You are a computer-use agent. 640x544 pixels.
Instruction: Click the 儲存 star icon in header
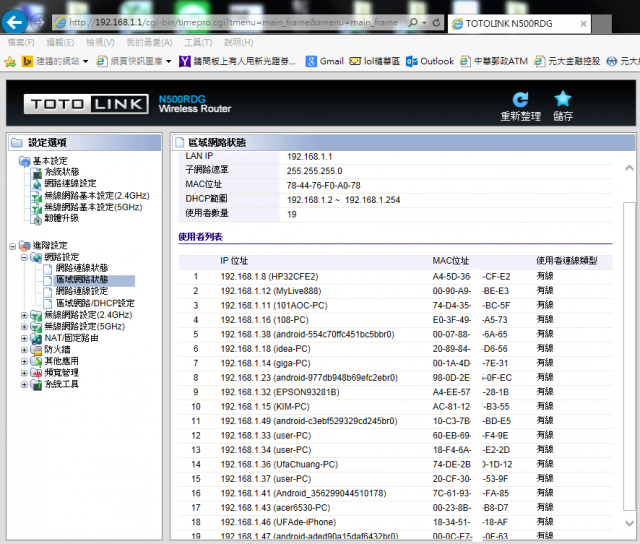(x=563, y=99)
